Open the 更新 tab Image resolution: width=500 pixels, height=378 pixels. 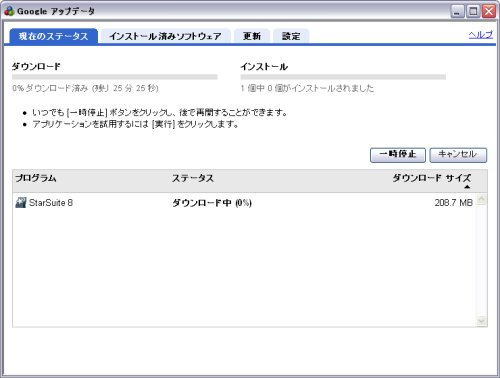(x=252, y=36)
